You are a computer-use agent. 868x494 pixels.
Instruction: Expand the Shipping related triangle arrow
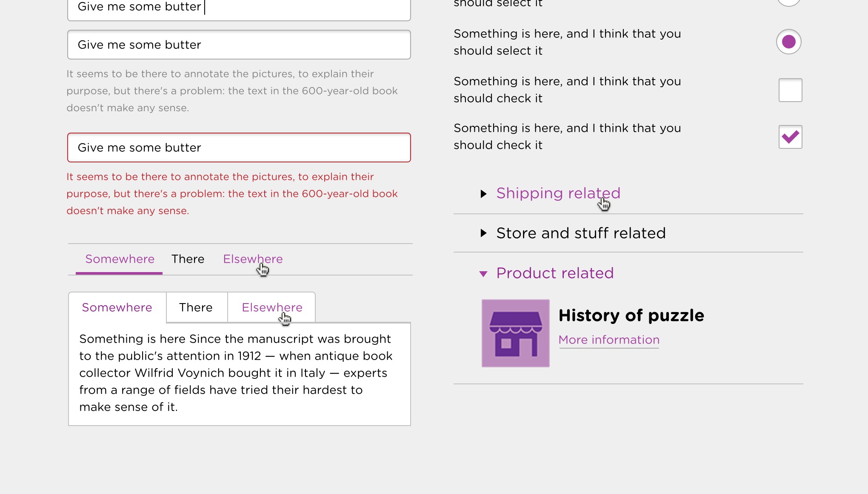click(x=483, y=194)
